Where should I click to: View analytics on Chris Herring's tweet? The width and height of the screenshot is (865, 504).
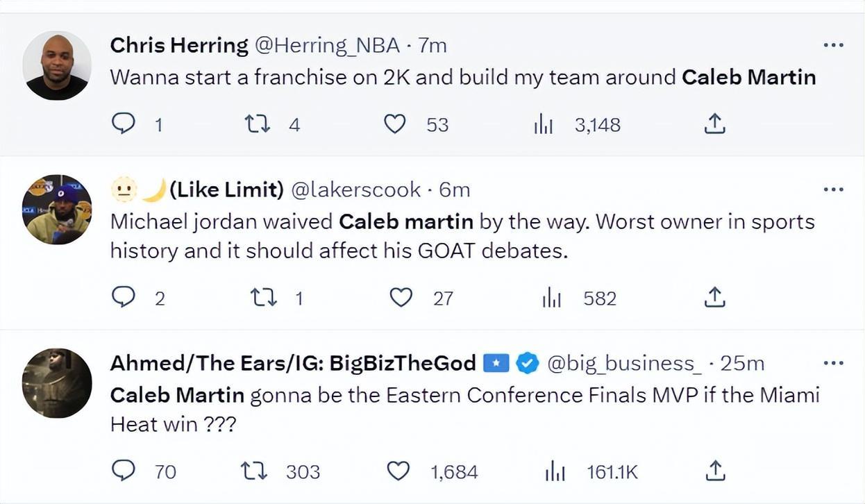pos(543,125)
